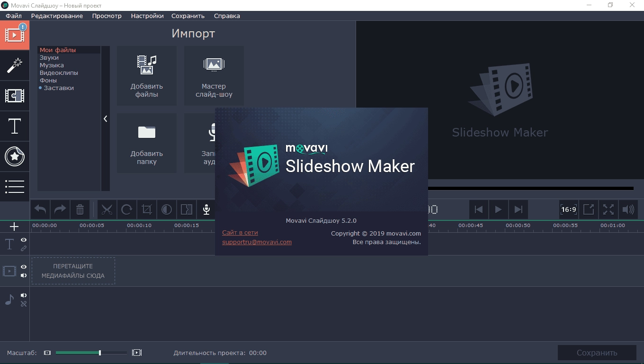Mute the audio track speaker
This screenshot has width=644, height=364.
24,295
